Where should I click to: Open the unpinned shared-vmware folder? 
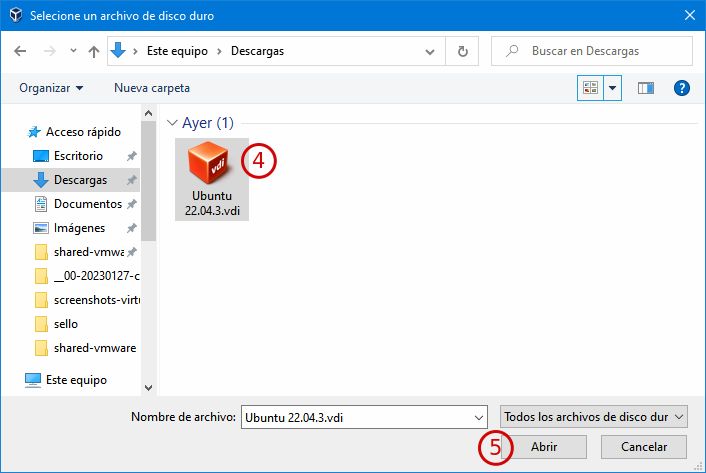95,348
